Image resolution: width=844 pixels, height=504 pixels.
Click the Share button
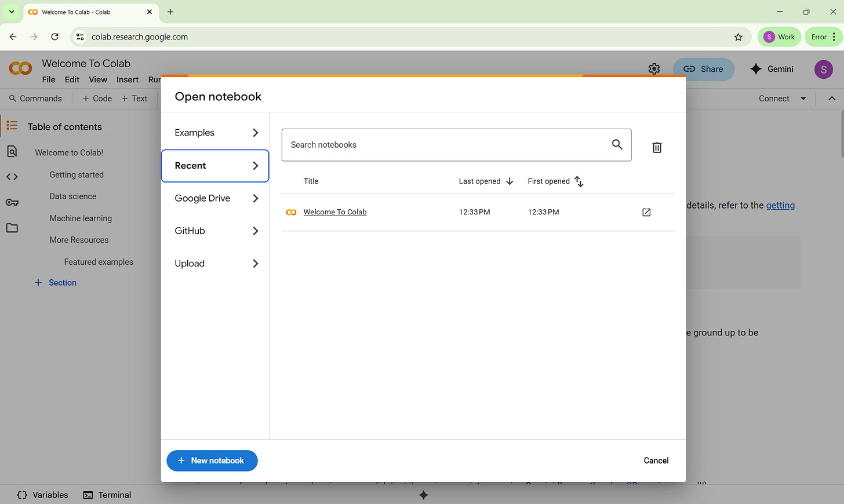click(703, 69)
